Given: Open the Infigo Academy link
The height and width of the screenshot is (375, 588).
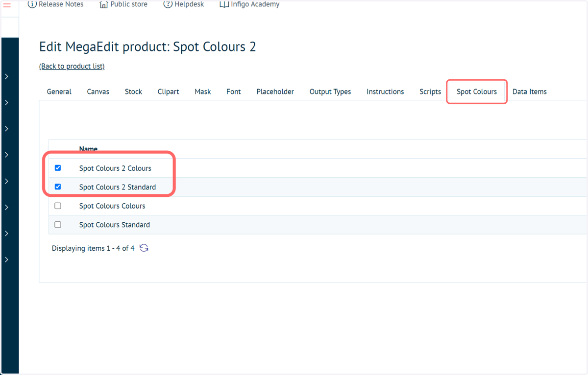Looking at the screenshot, I should pos(255,4).
